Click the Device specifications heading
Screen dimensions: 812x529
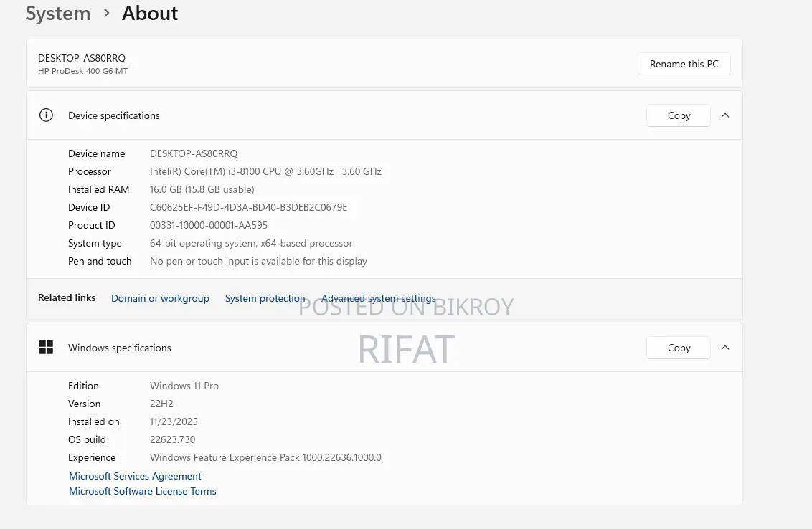[114, 115]
